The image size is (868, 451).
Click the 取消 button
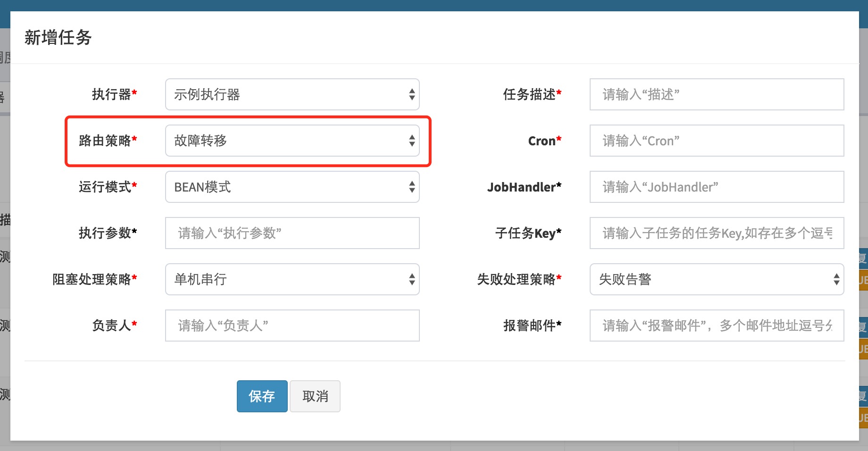click(315, 396)
